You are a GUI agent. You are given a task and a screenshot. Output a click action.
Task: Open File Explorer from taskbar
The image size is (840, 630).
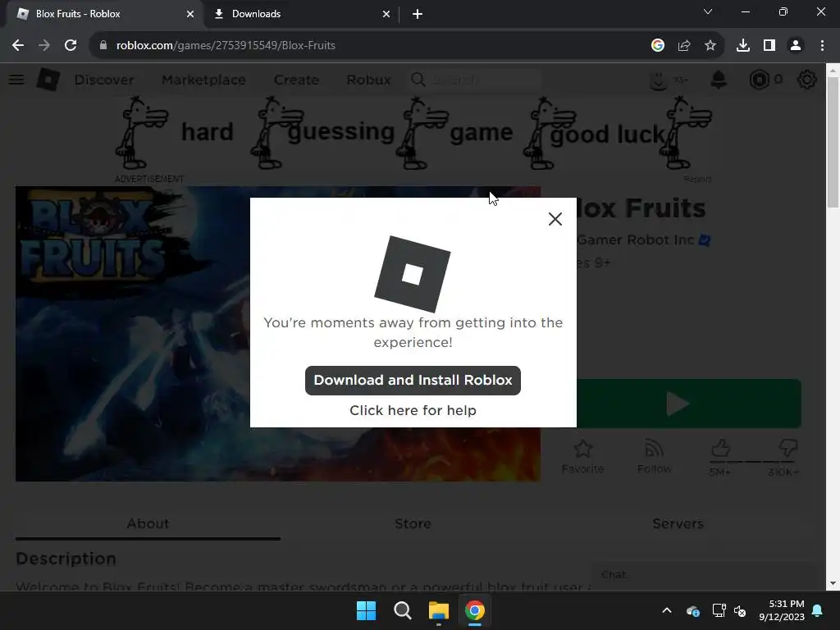tap(438, 610)
